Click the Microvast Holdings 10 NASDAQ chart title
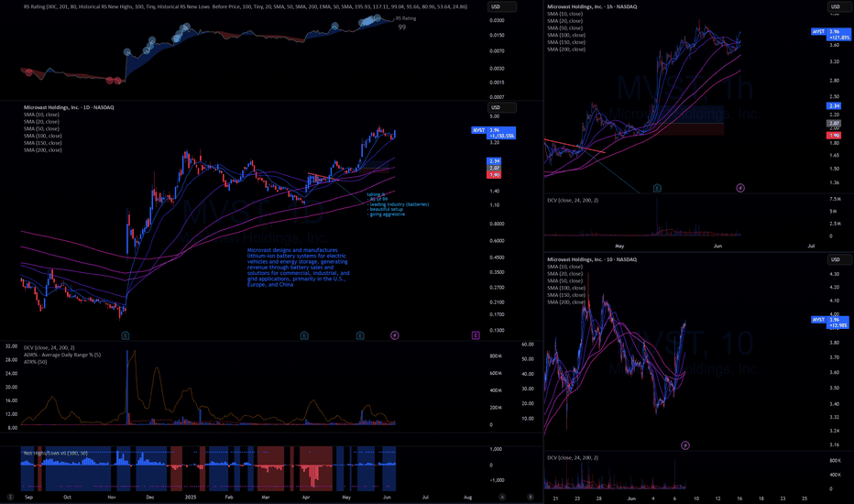This screenshot has width=854, height=504. (x=592, y=259)
